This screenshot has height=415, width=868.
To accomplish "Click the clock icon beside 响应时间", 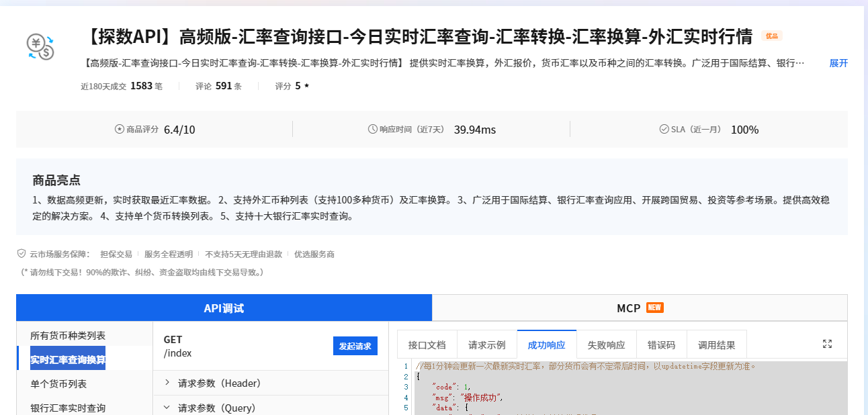I will coord(373,129).
